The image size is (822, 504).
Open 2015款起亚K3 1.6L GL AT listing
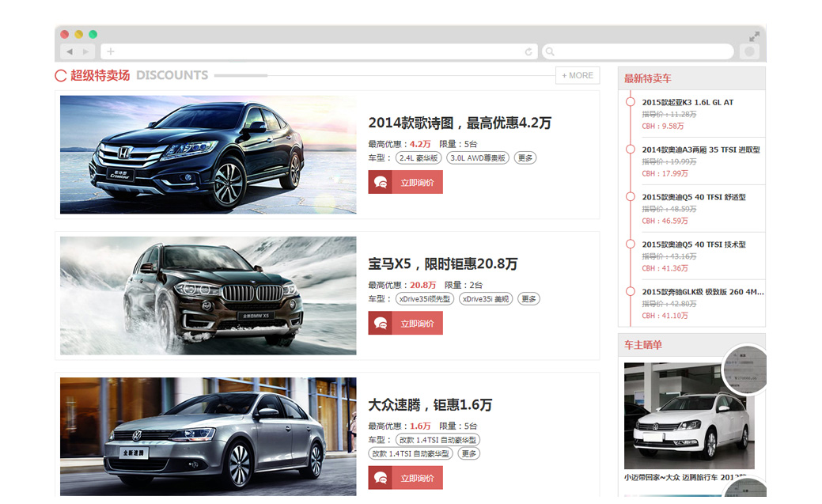688,102
